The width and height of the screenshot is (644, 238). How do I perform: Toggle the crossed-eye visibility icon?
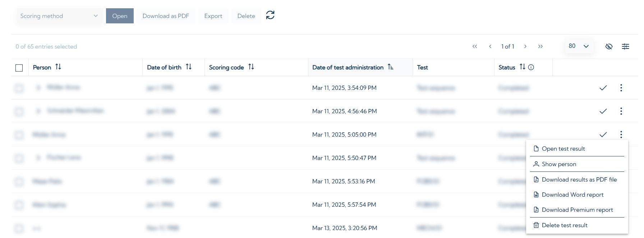click(609, 46)
